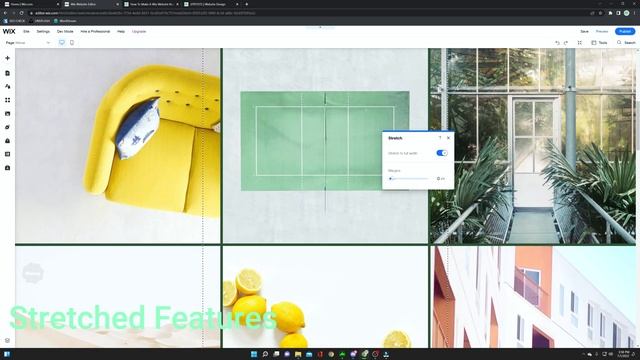640x360 pixels.
Task: Switch to the How To Make A Wix Website tab
Action: pos(151,4)
